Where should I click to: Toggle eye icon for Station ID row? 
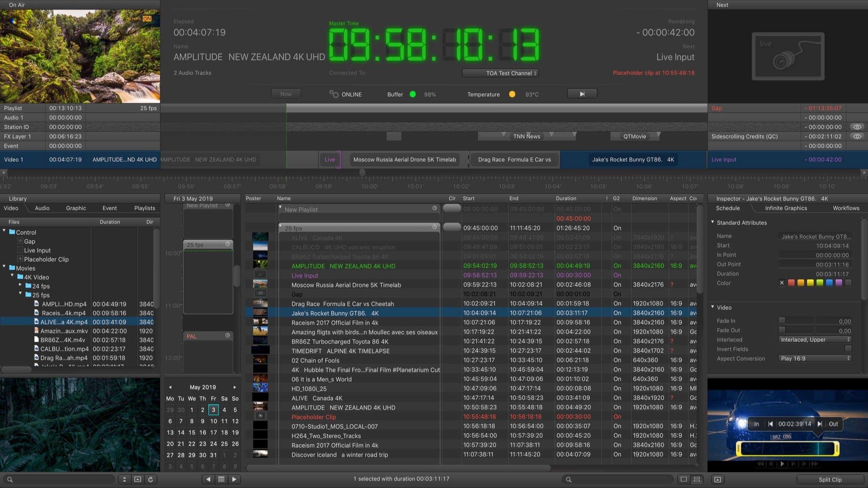[x=857, y=127]
